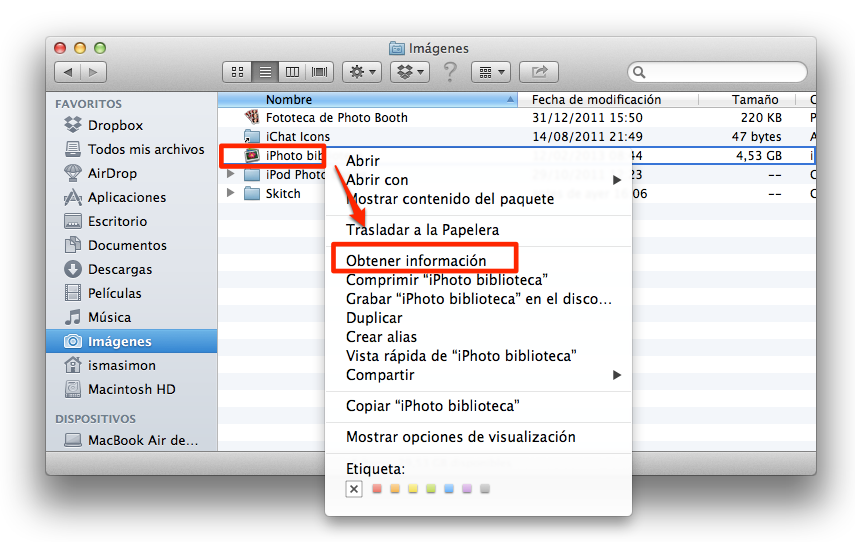
Task: Click the Imágenes title folder icon
Action: (397, 48)
